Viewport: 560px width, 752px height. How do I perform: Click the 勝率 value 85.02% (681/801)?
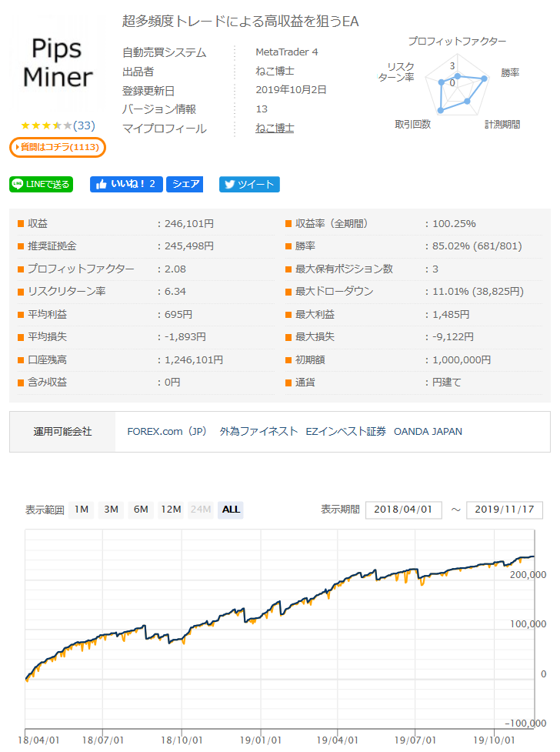coord(477,246)
